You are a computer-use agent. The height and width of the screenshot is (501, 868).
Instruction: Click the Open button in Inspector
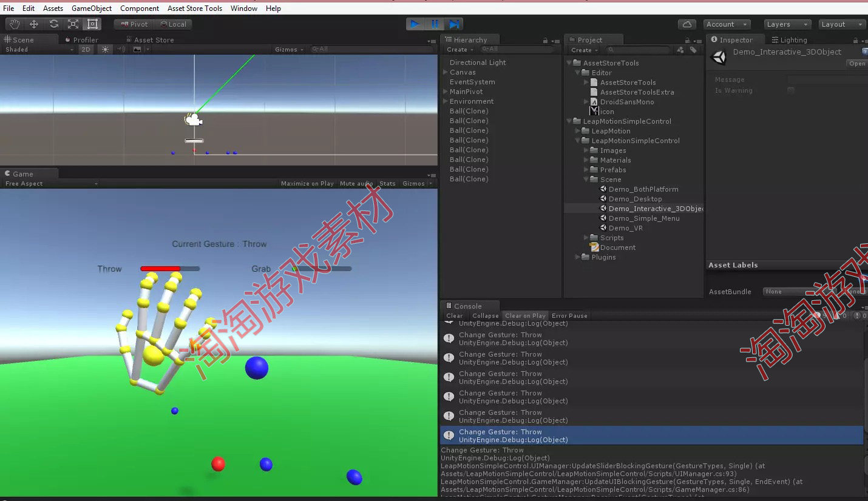click(x=858, y=64)
